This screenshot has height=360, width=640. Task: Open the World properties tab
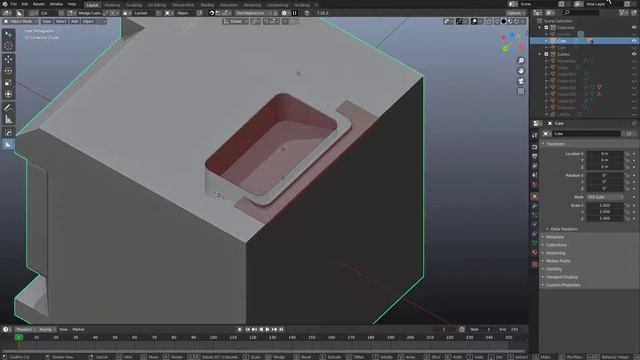click(x=534, y=184)
